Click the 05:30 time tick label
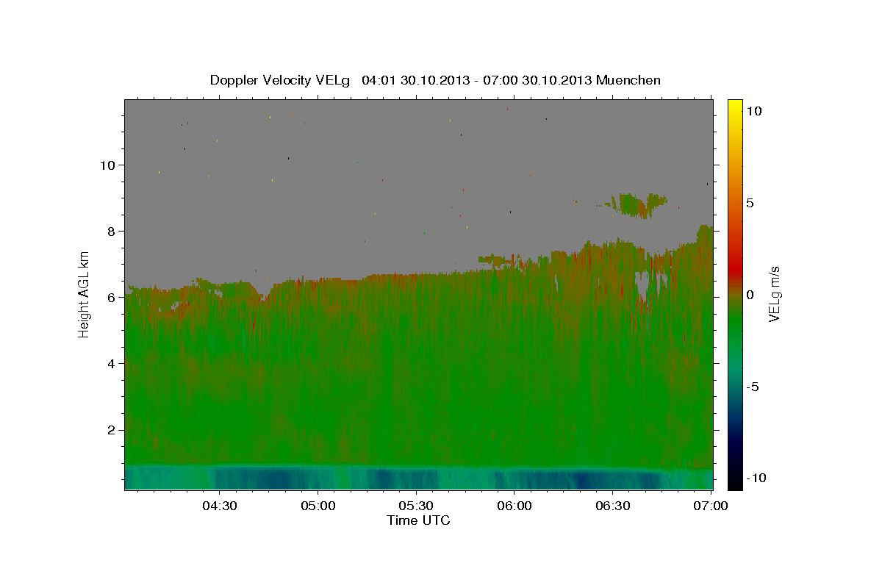The width and height of the screenshot is (882, 588). click(x=416, y=506)
